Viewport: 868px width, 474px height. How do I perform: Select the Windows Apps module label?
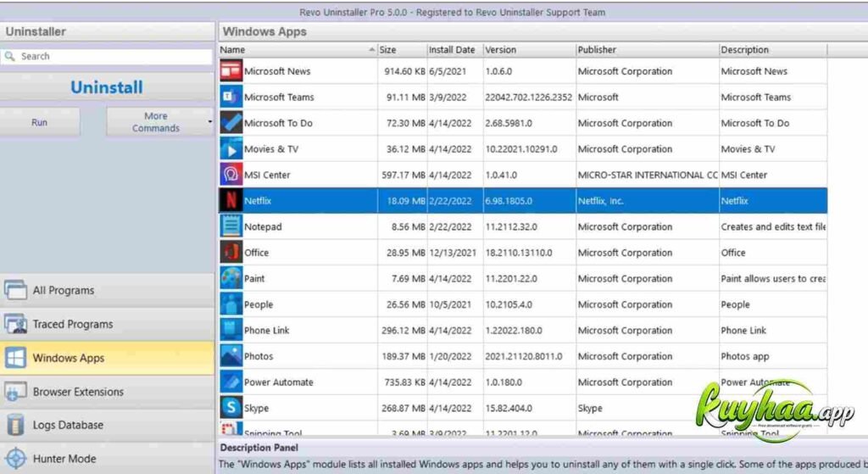69,358
